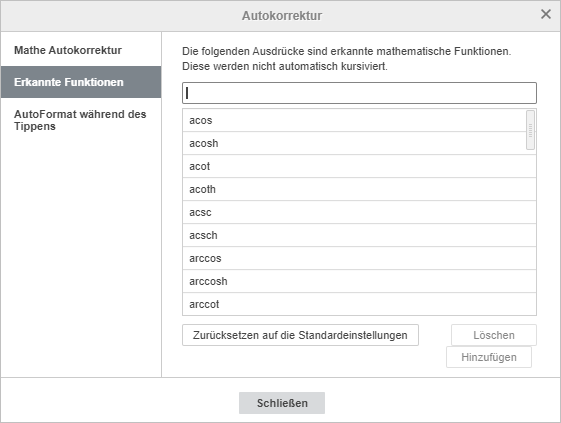Screen dimensions: 561x423
Task: Switch to AutoFormat während des Tippens
Action: point(81,120)
